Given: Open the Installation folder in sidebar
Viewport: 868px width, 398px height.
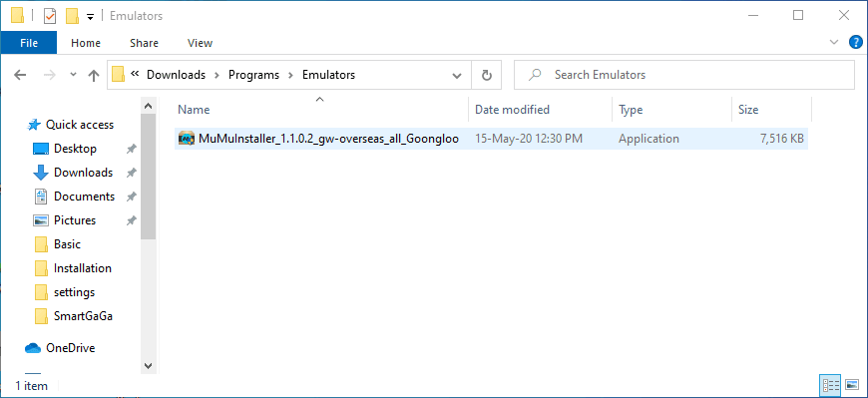Looking at the screenshot, I should 83,268.
